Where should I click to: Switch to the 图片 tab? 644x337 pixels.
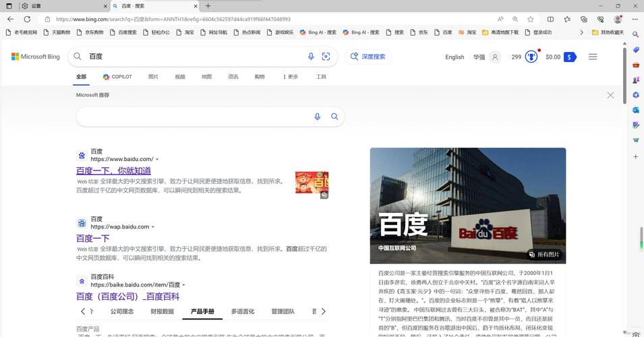point(153,77)
